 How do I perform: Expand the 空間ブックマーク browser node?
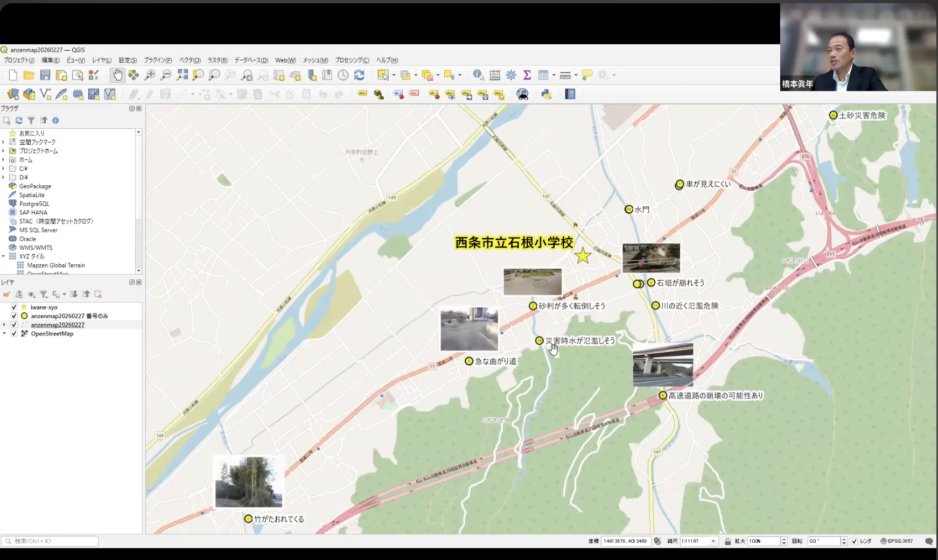point(4,142)
